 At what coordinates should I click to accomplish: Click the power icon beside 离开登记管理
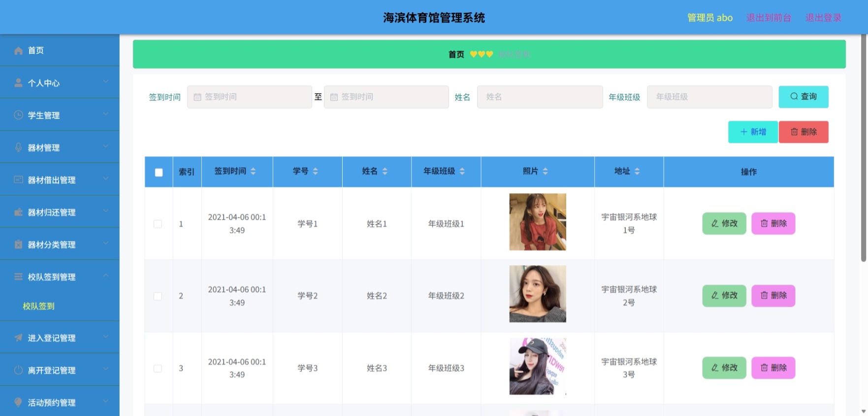pyautogui.click(x=18, y=370)
